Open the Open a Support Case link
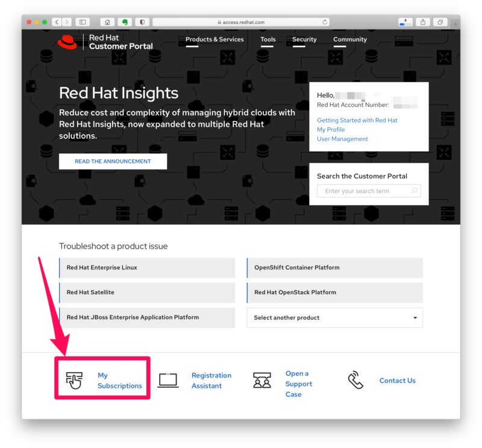This screenshot has height=448, width=482. point(299,383)
